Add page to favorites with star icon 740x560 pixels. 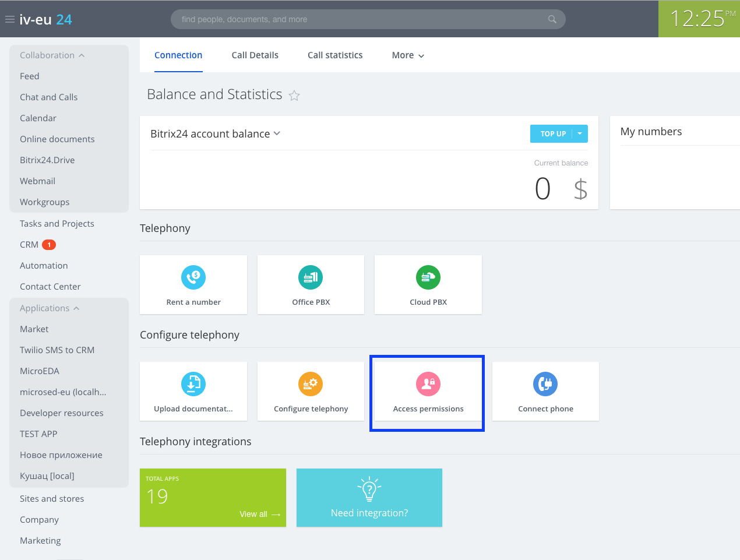pos(294,96)
